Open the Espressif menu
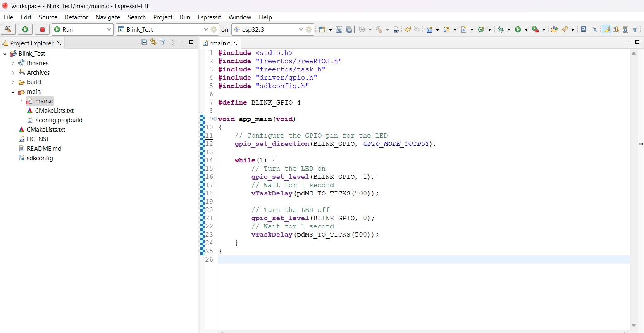 (209, 17)
